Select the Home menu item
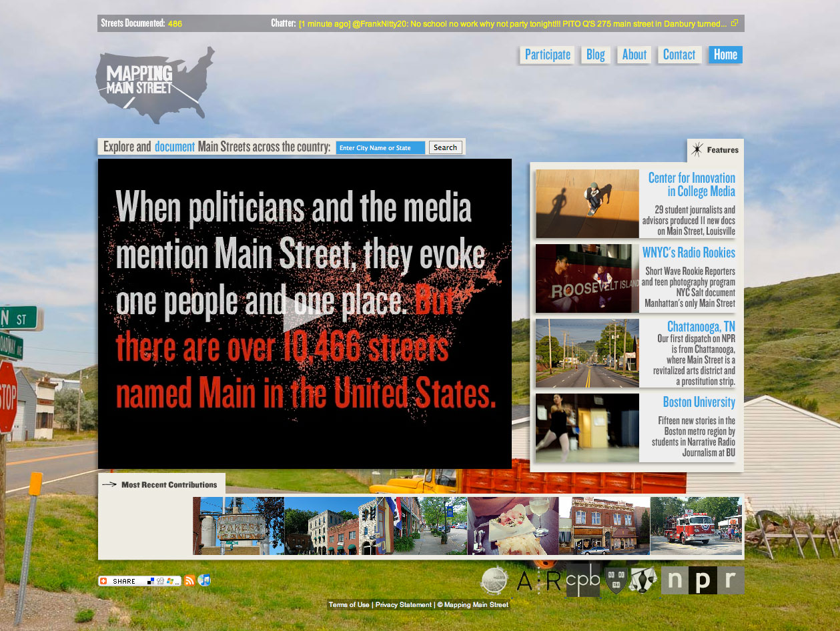Image resolution: width=840 pixels, height=631 pixels. [x=725, y=55]
